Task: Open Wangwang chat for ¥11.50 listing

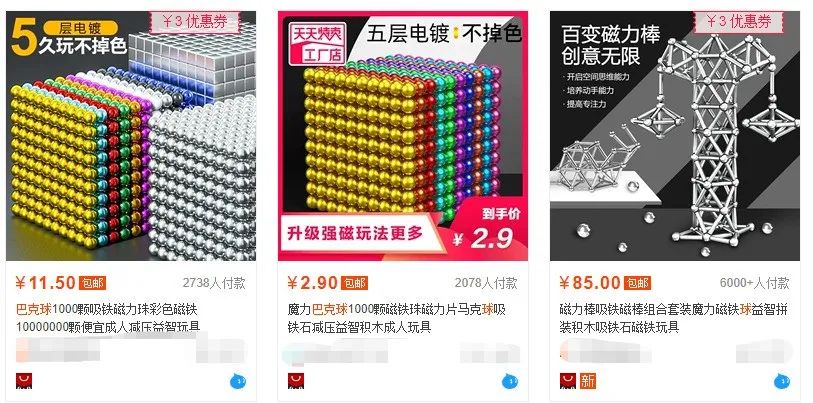Action: (238, 382)
